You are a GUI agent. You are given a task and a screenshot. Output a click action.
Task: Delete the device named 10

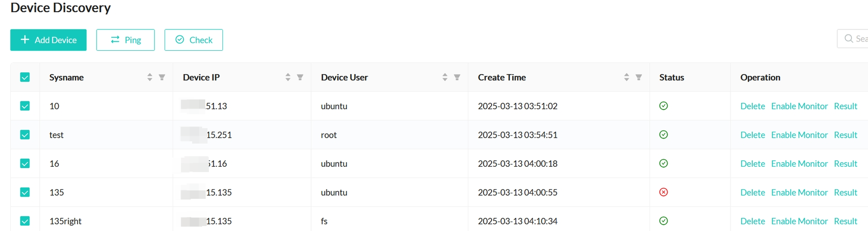(x=752, y=106)
